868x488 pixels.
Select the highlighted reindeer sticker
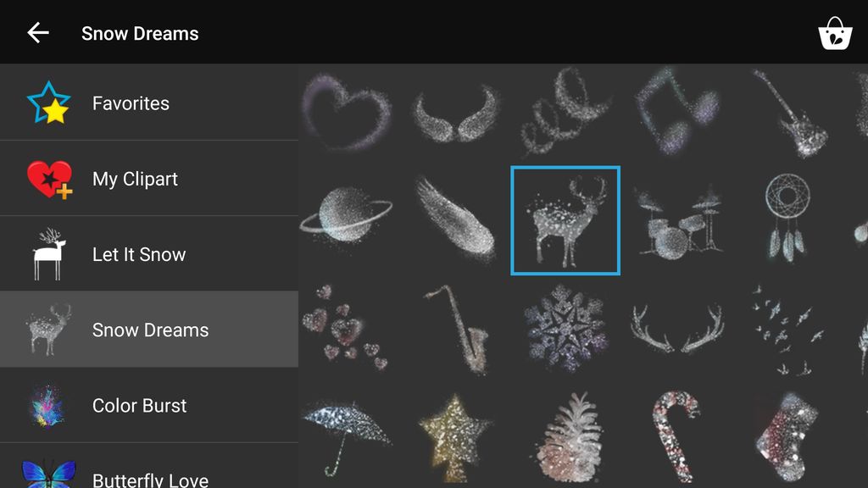[565, 220]
